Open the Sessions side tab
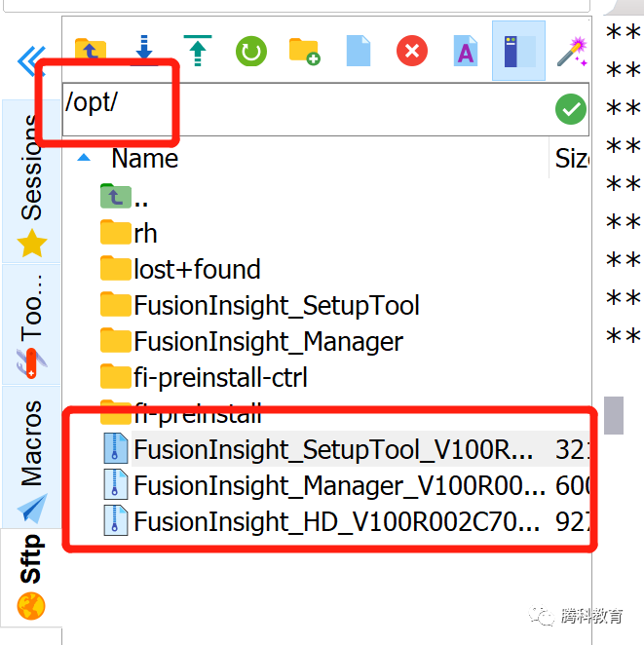Viewport: 644px width, 645px height. 31,181
